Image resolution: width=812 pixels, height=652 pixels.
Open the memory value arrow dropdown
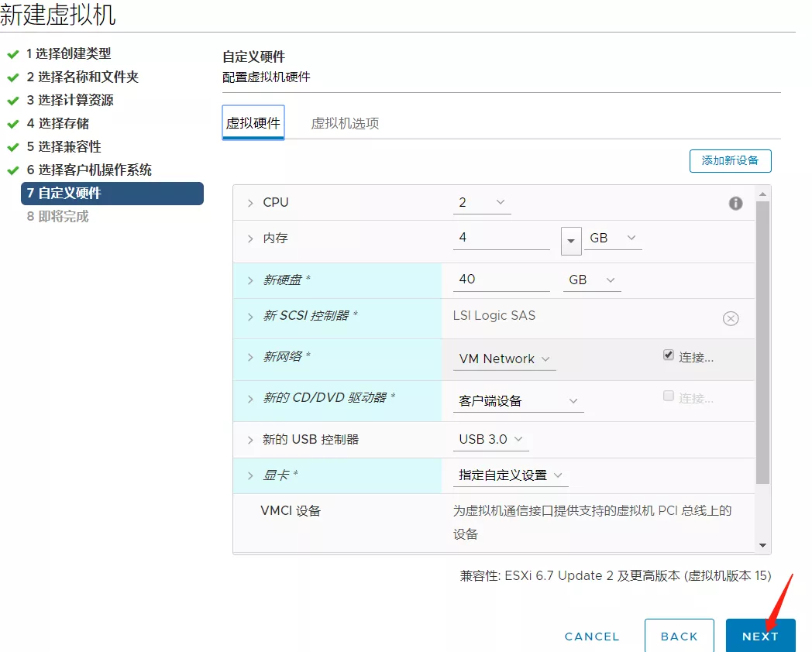[571, 240]
